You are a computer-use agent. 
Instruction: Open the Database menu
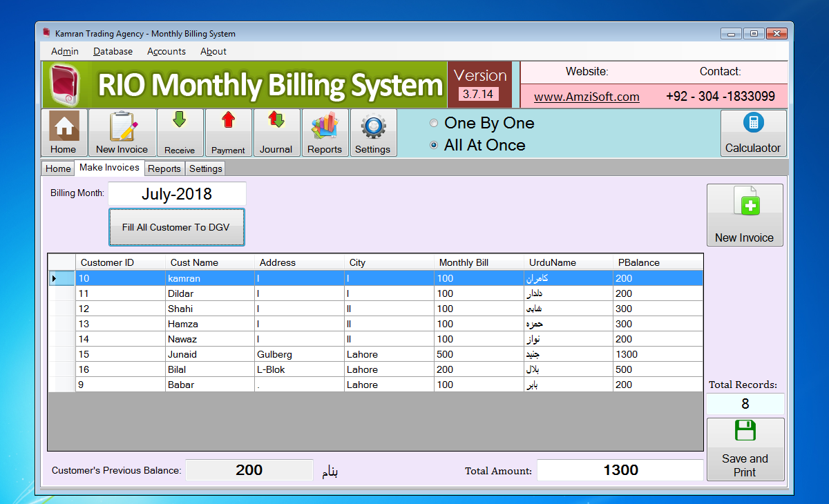pos(113,51)
